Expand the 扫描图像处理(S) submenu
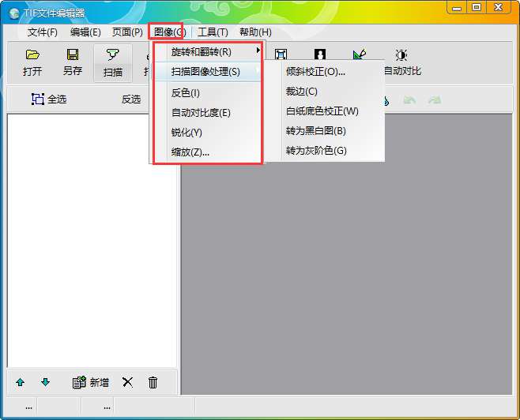Screen dimensions: 520x420 tap(209, 72)
